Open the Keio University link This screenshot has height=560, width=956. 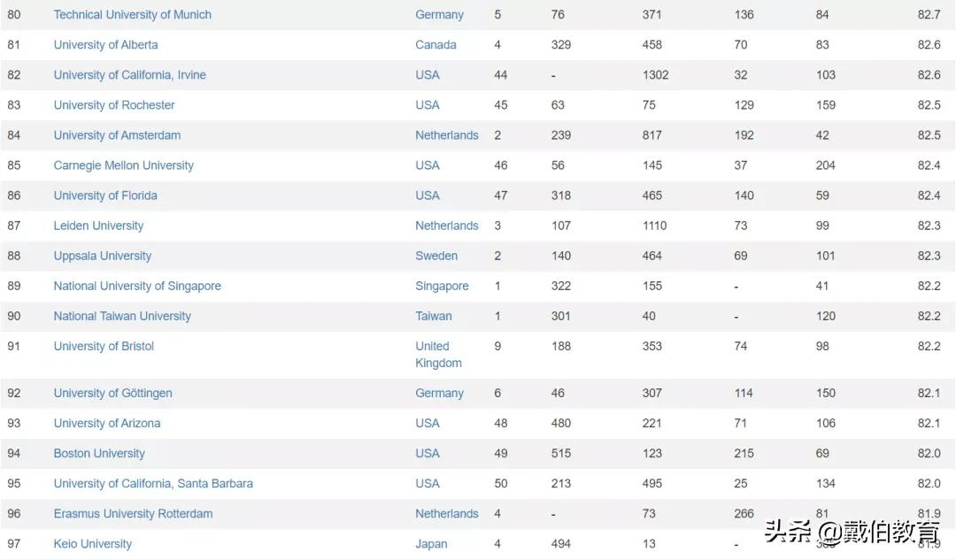(x=92, y=543)
